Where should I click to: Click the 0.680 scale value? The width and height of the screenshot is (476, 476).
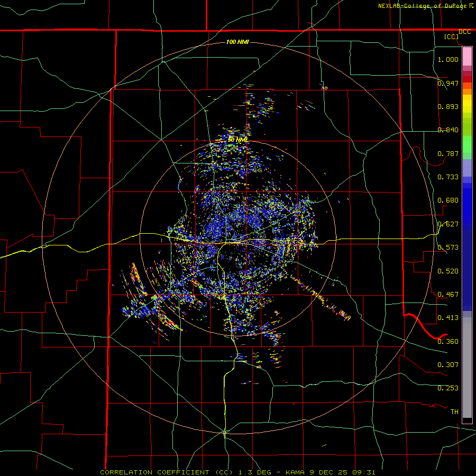click(x=448, y=200)
